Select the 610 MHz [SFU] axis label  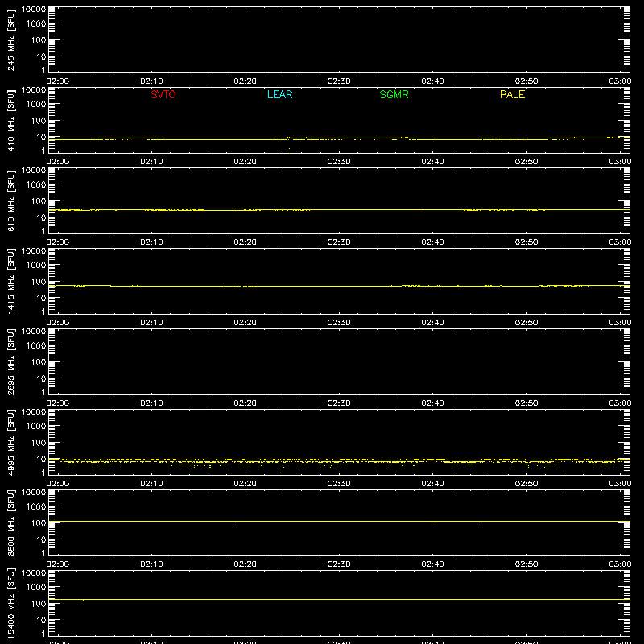tap(10, 200)
